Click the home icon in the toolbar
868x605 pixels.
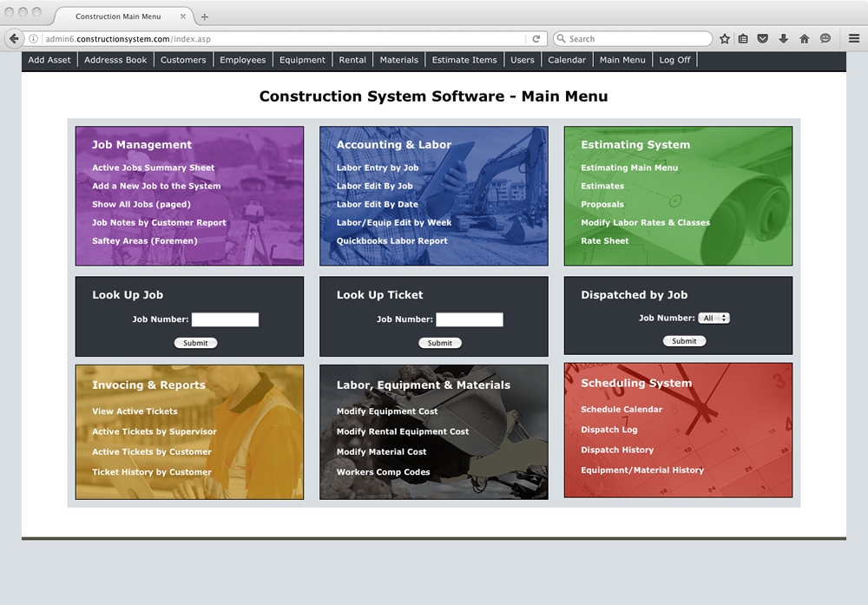tap(804, 38)
